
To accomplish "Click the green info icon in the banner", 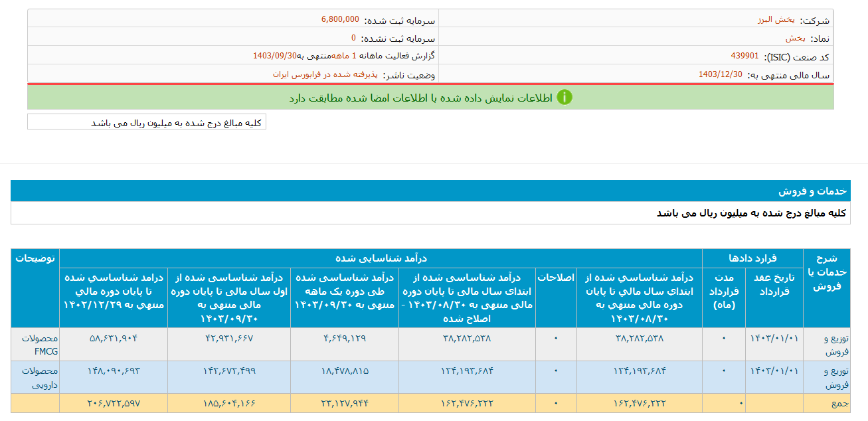I will click(565, 98).
